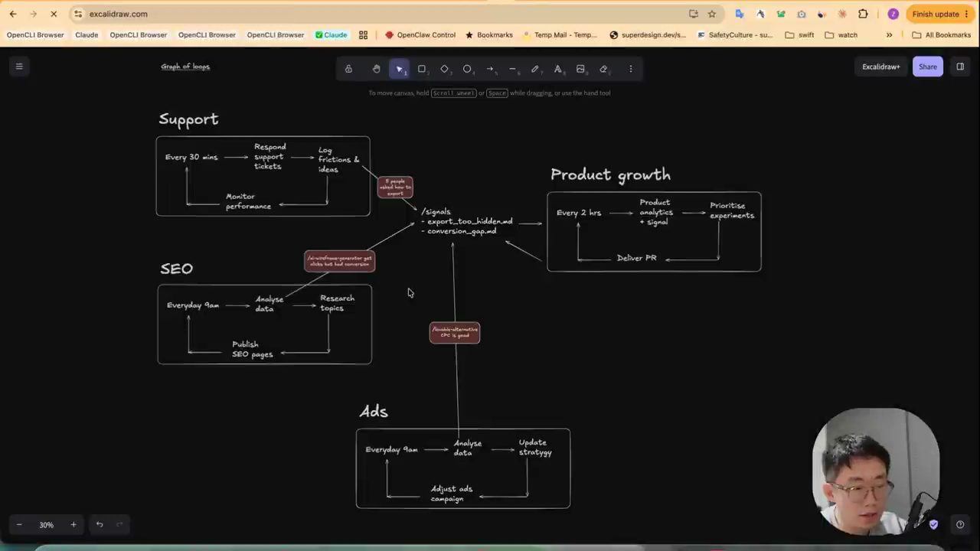The height and width of the screenshot is (551, 980).
Task: Open the Temp Mail bookmark
Action: coord(560,35)
